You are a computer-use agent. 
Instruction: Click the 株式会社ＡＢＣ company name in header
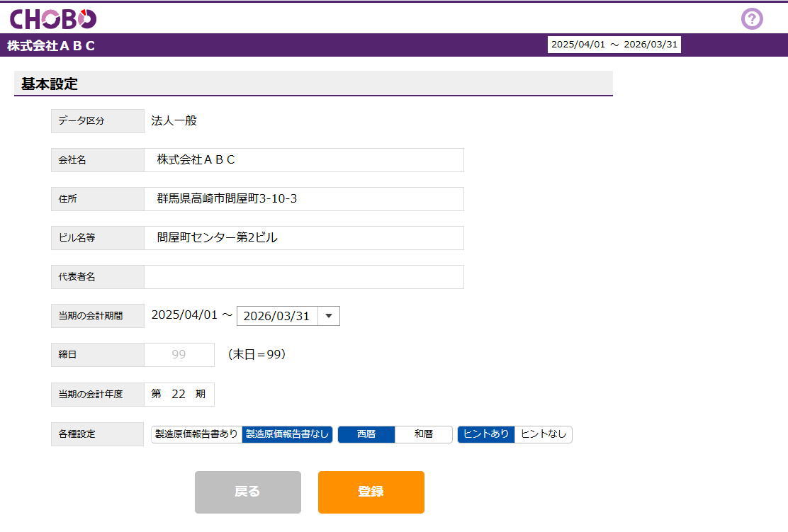pos(51,46)
